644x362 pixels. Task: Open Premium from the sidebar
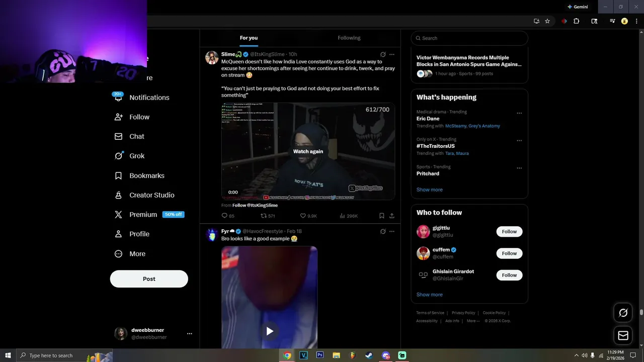click(149, 215)
